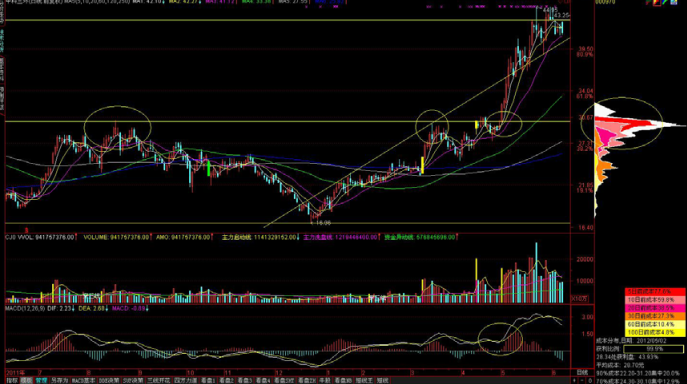The height and width of the screenshot is (384, 687).
Task: Click the 0 reset icon beside minus
Action: 590,380
